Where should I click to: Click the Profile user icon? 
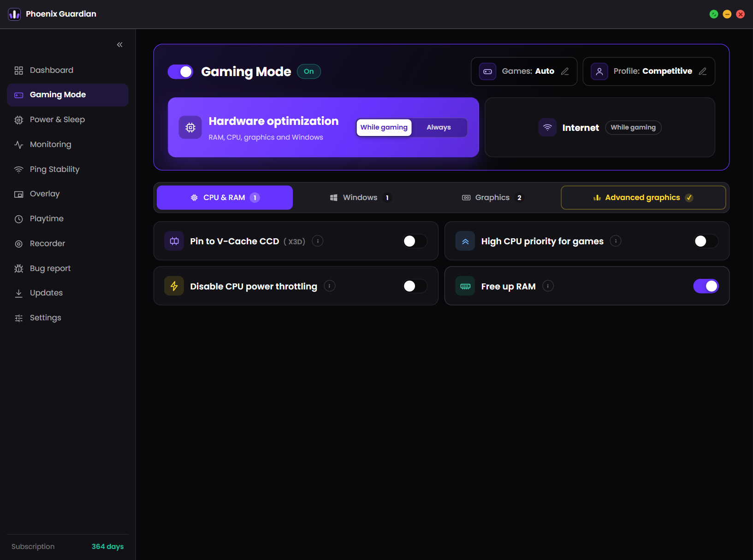[x=599, y=71]
